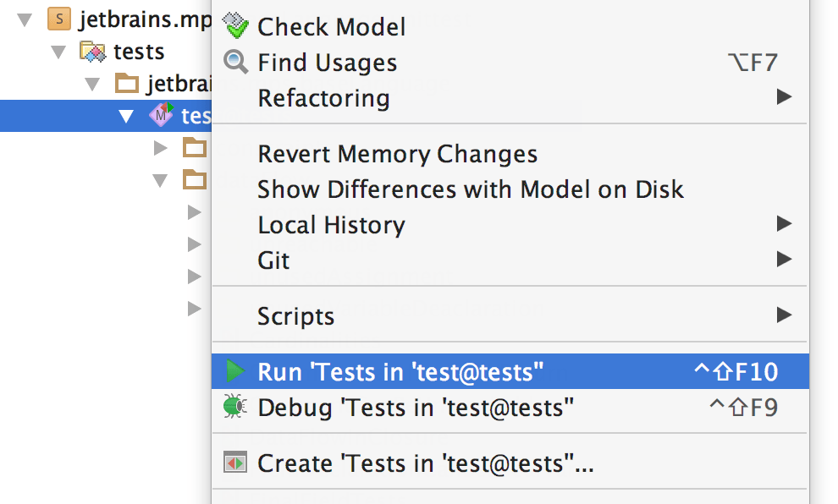The image size is (838, 504).
Task: Open the Scripts submenu
Action: coord(295,316)
